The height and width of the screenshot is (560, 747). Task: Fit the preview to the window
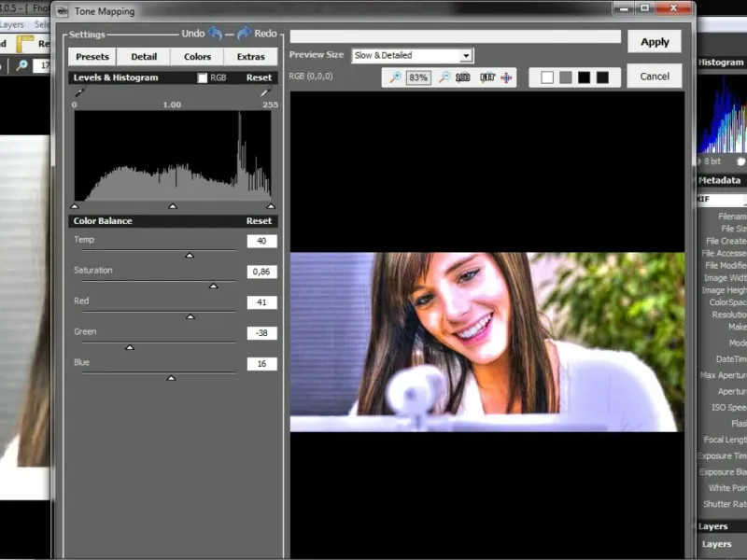pyautogui.click(x=487, y=77)
